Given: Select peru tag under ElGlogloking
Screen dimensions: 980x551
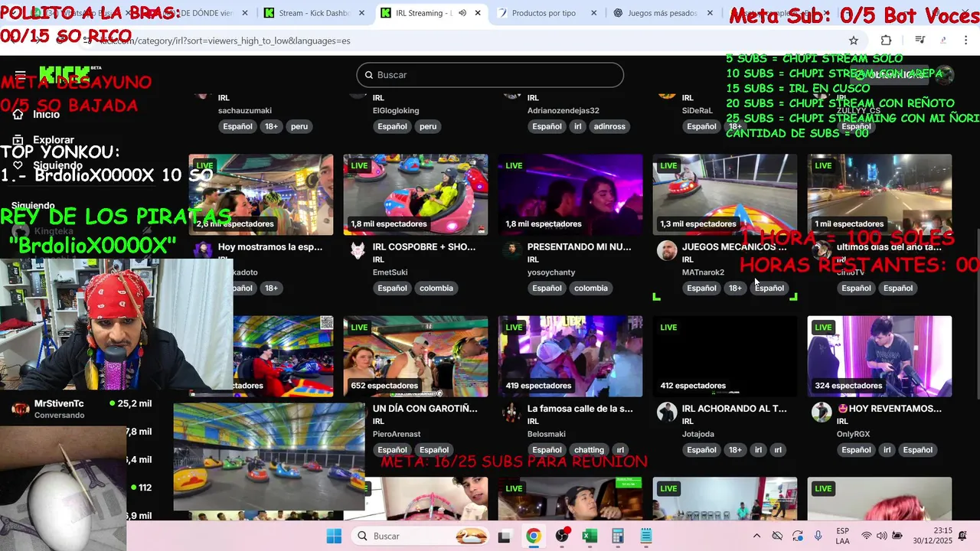Looking at the screenshot, I should tap(428, 126).
